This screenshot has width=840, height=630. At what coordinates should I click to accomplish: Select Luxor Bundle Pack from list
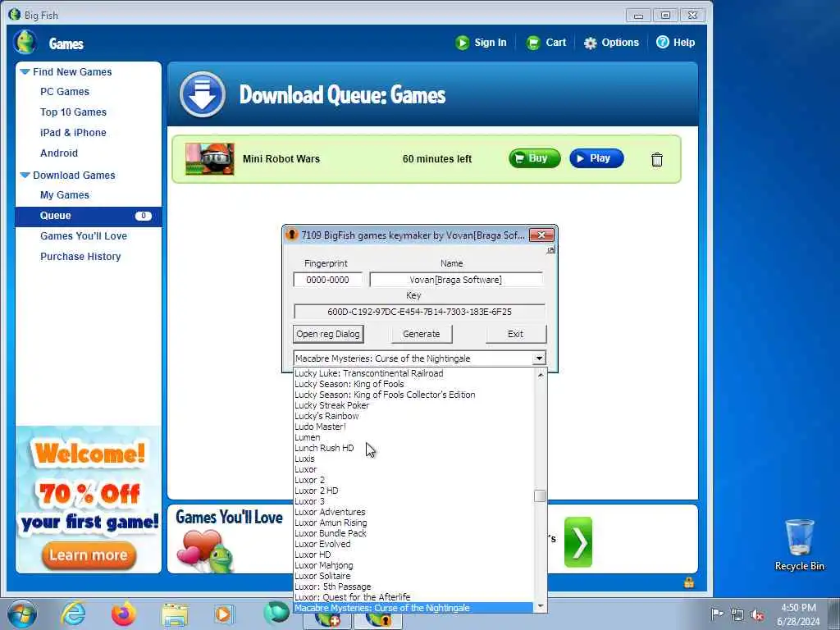413,533
